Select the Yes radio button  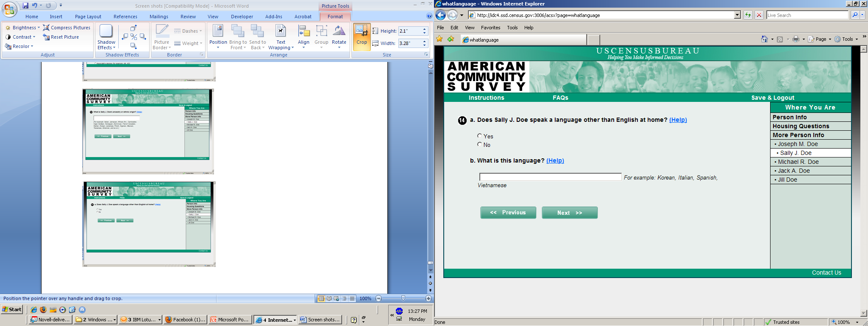click(480, 136)
